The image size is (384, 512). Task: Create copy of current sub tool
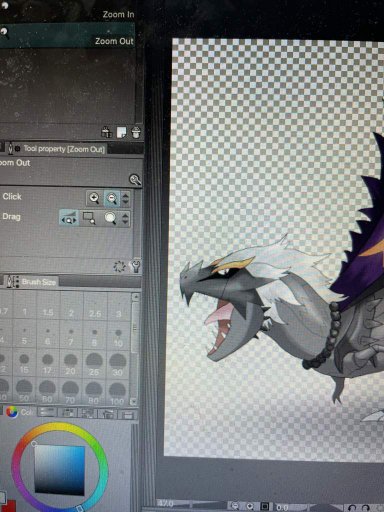(121, 132)
